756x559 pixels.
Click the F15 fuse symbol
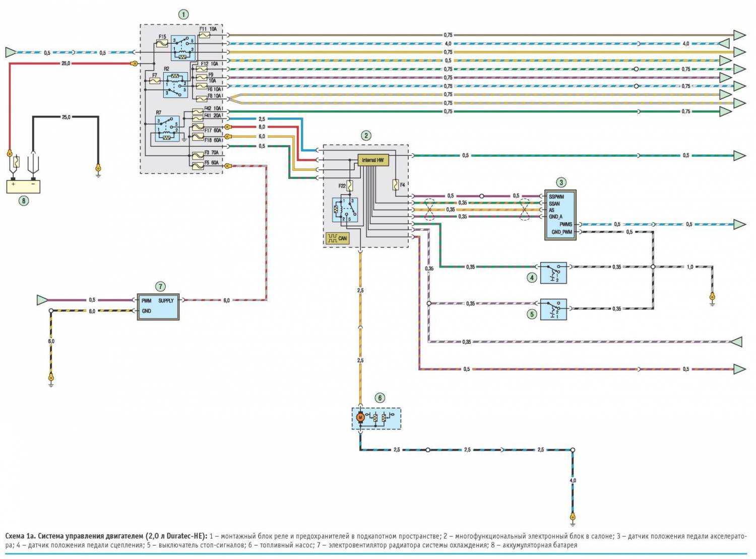162,44
